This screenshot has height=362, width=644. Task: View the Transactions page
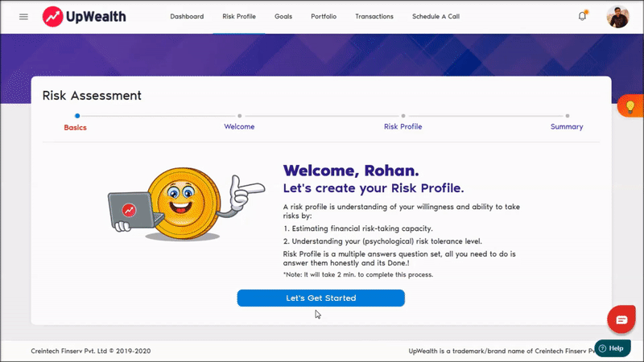[x=374, y=16]
